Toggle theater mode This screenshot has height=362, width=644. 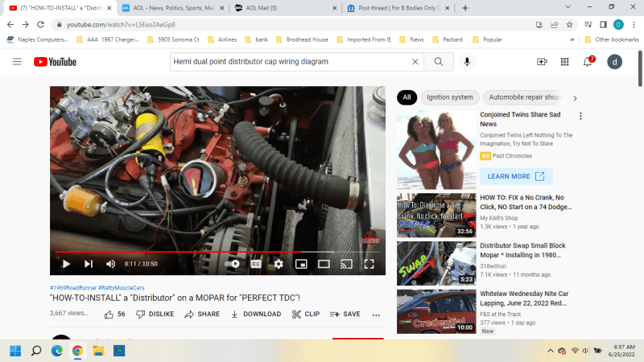pos(324,264)
